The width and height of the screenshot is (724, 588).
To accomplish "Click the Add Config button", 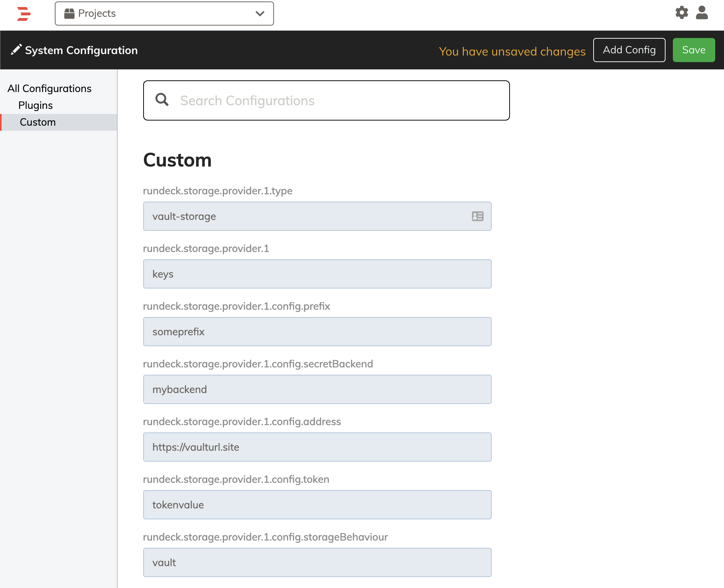I will 629,50.
